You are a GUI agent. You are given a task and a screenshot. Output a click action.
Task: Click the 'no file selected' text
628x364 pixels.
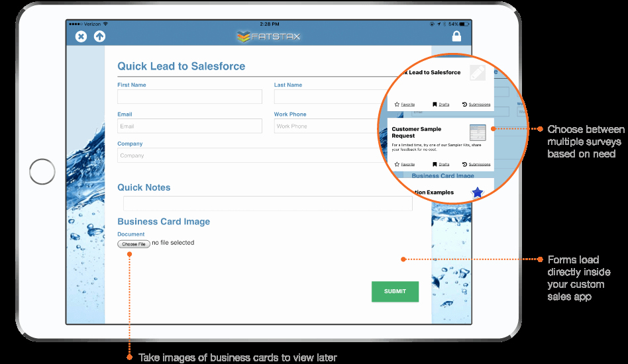click(x=173, y=243)
